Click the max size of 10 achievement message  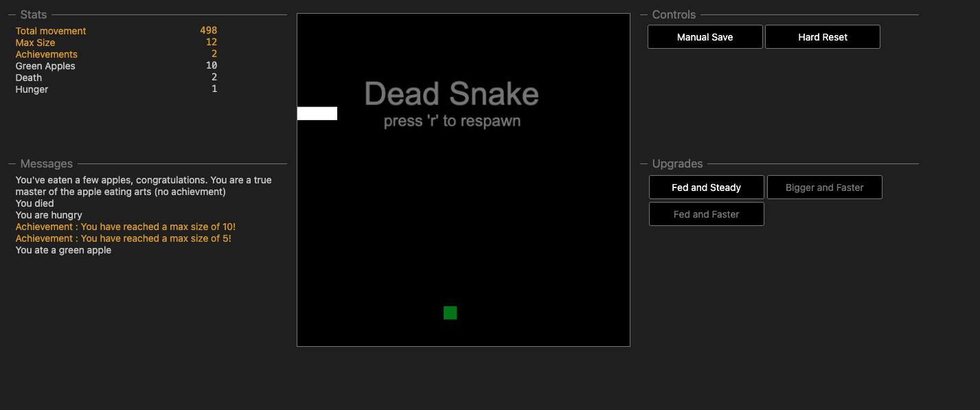pyautogui.click(x=126, y=227)
